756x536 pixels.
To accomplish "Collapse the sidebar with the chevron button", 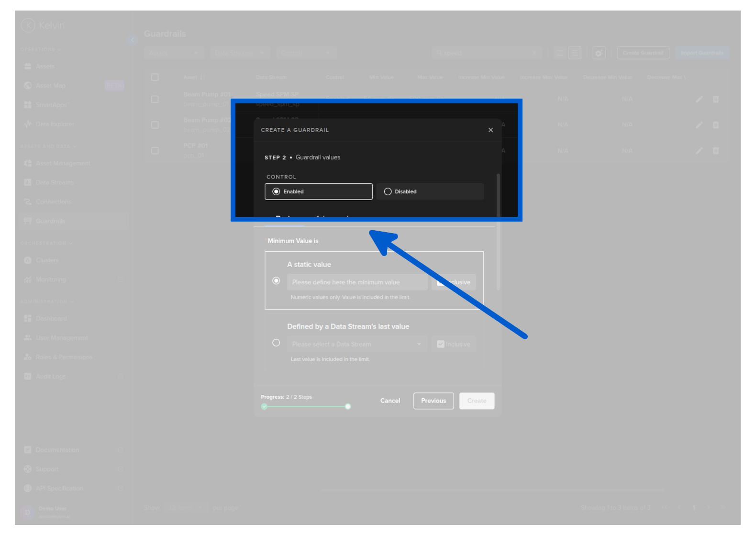I will pyautogui.click(x=132, y=40).
